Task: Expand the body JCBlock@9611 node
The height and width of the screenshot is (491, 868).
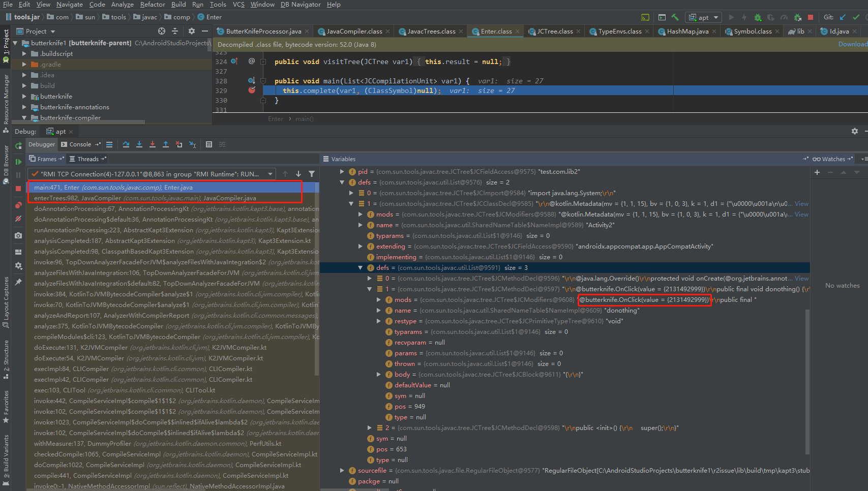Action: point(379,375)
